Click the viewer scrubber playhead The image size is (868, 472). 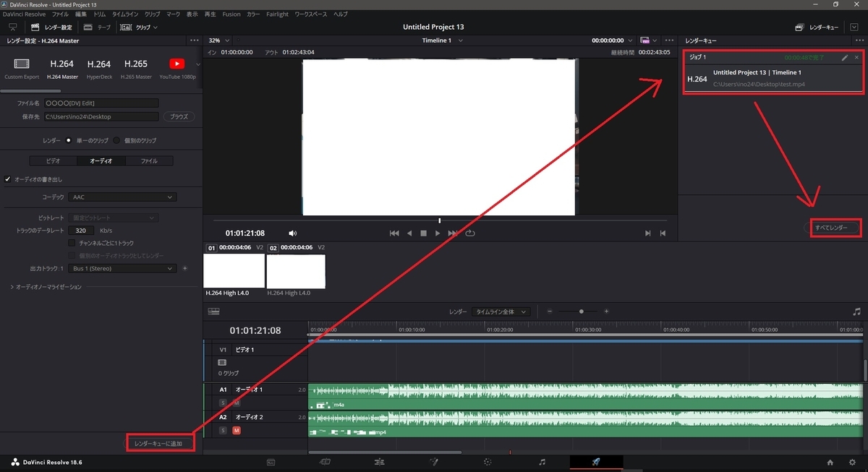(439, 220)
